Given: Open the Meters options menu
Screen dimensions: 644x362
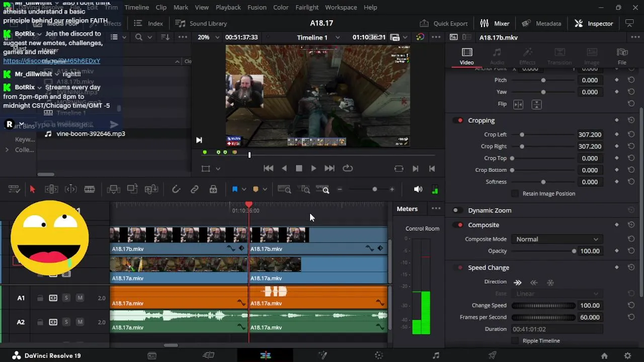Looking at the screenshot, I should pyautogui.click(x=436, y=209).
